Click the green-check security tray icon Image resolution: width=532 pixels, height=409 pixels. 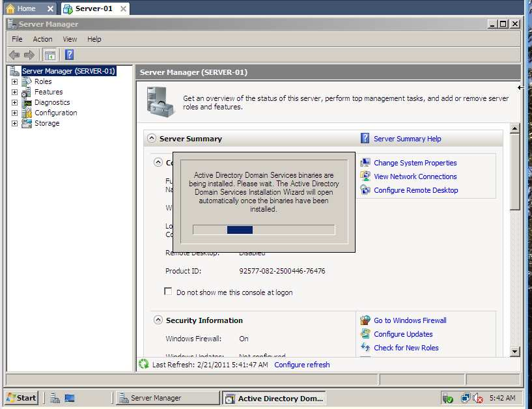[447, 398]
